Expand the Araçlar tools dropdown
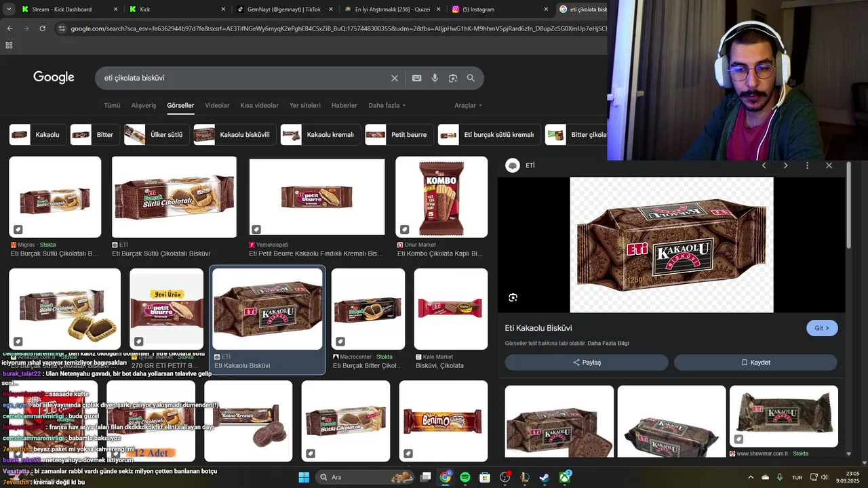Image resolution: width=868 pixels, height=488 pixels. tap(469, 106)
